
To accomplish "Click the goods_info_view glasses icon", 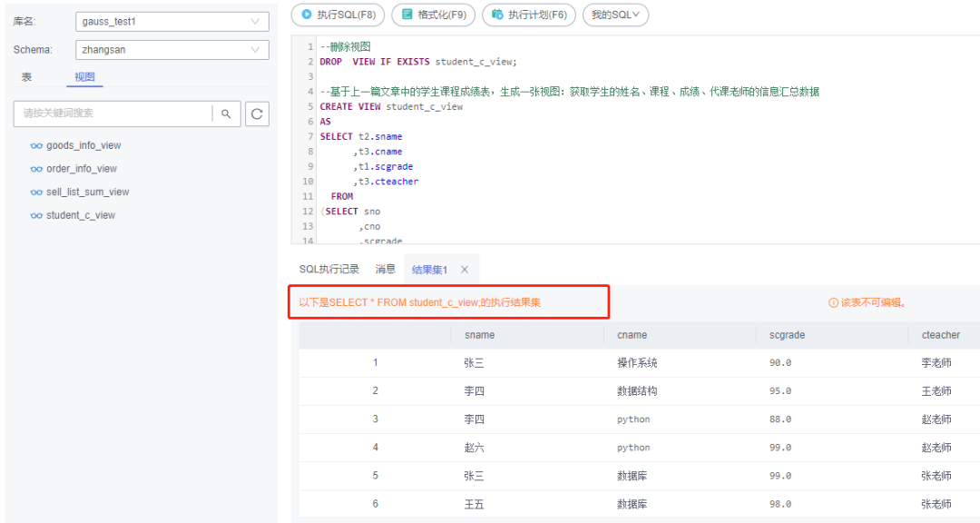I will (36, 146).
